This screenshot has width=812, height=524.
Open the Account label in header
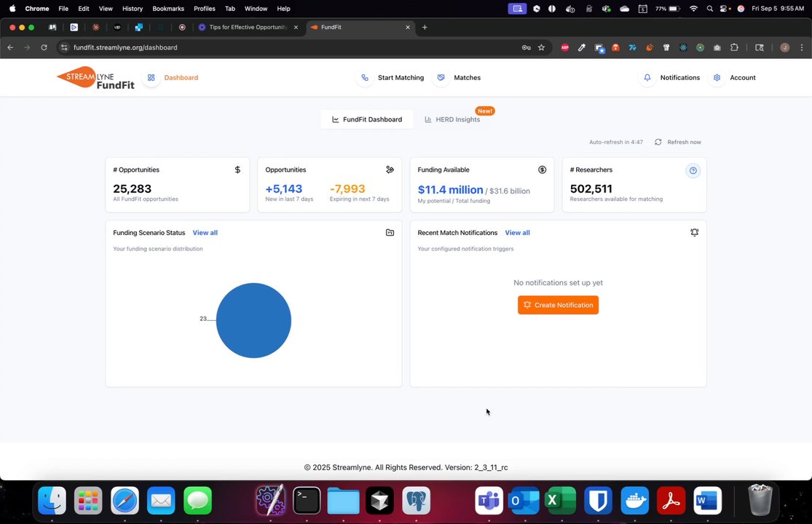743,78
